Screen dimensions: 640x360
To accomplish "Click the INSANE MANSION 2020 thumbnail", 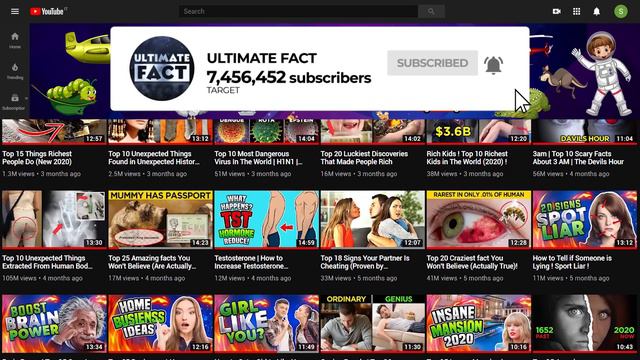I will pyautogui.click(x=479, y=324).
